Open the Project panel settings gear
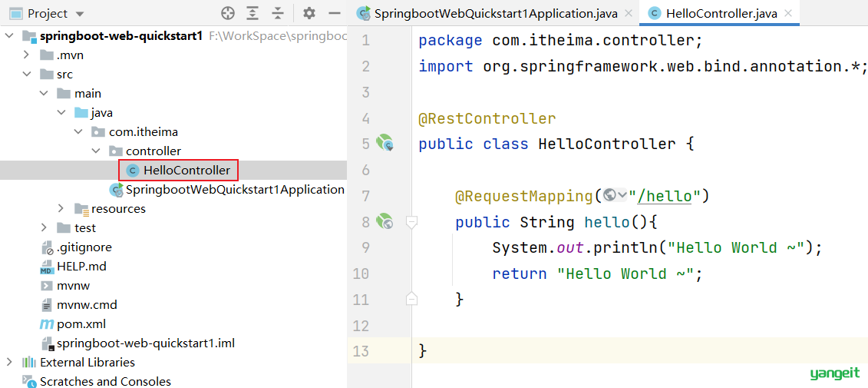This screenshot has height=388, width=868. [x=309, y=13]
